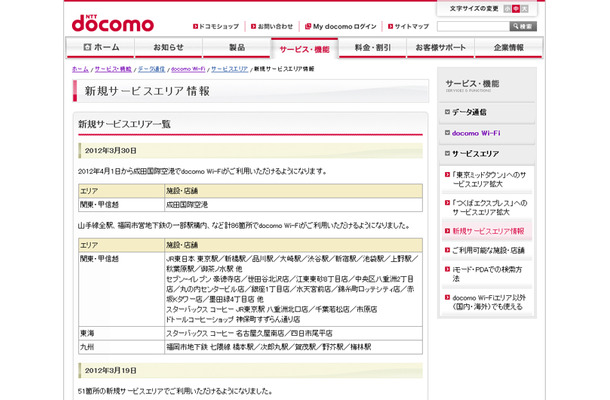Open docomo Wi-Fiエリア以外 sidebar link
This screenshot has width=610, height=400.
pyautogui.click(x=489, y=302)
